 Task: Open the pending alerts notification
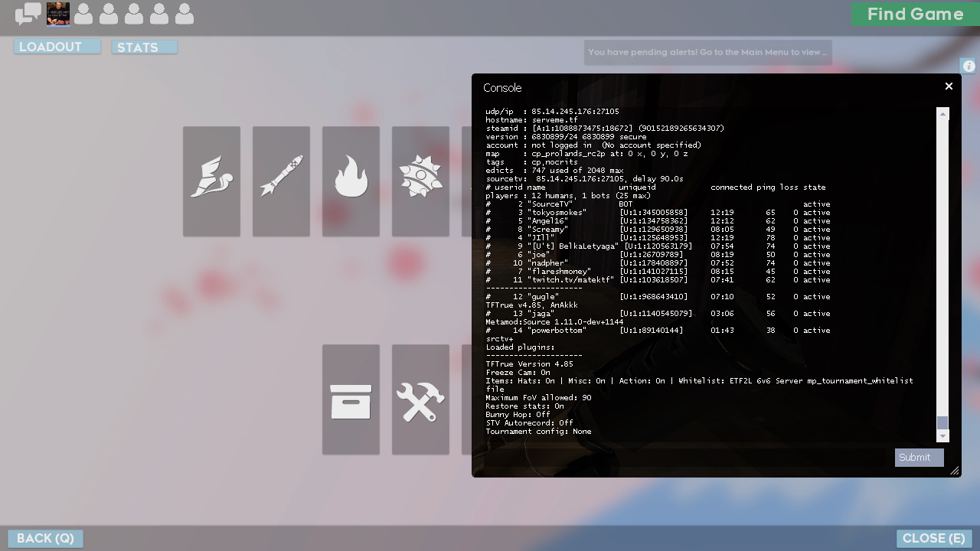click(707, 52)
